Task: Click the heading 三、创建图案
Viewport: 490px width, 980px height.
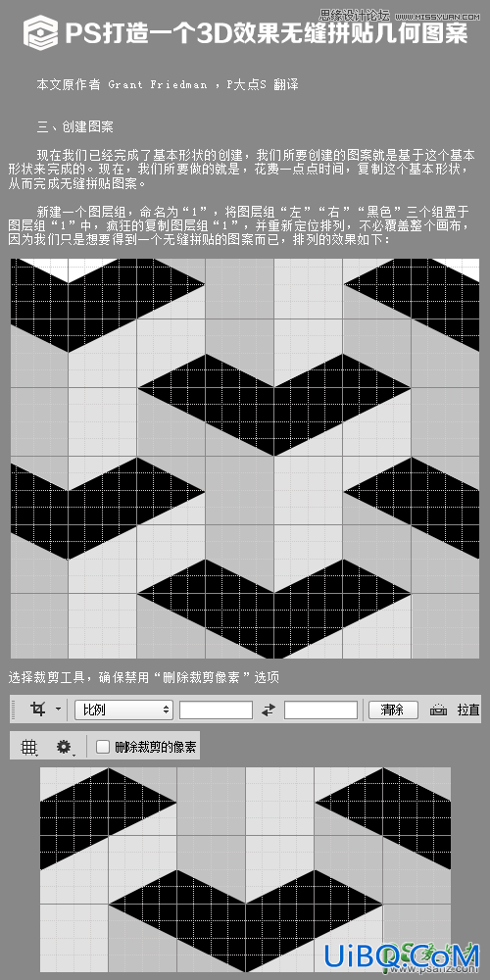Action: [x=75, y=126]
